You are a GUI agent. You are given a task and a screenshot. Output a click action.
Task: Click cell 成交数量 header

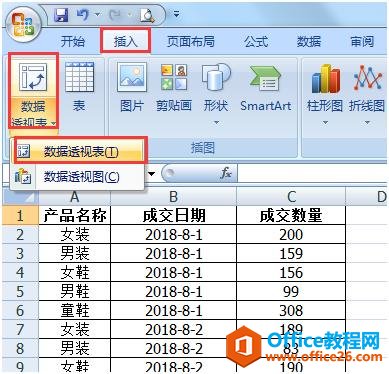(x=291, y=215)
